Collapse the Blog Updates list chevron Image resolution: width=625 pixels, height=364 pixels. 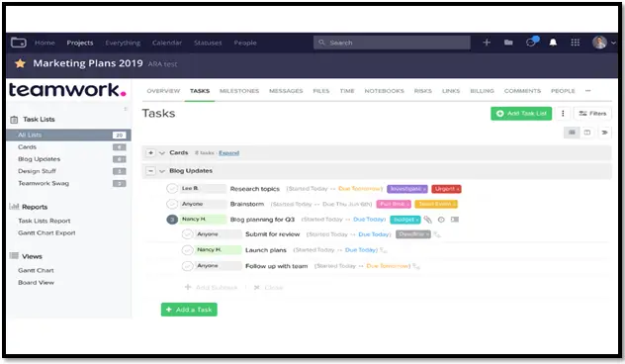(x=162, y=171)
